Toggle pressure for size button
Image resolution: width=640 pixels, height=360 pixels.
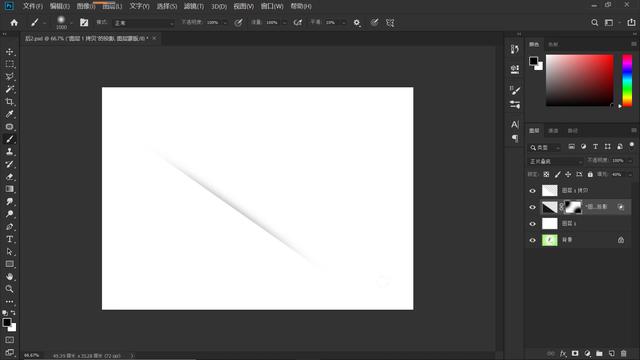[x=374, y=23]
